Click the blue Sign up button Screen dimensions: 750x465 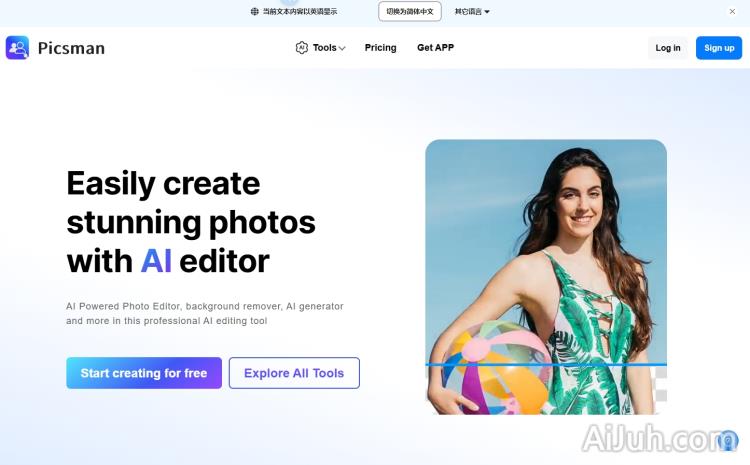pyautogui.click(x=719, y=48)
